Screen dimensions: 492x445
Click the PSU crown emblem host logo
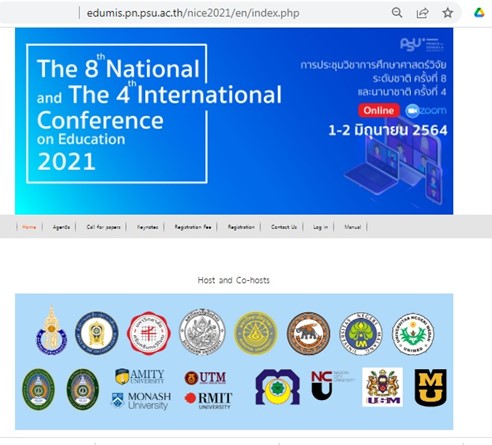(x=51, y=330)
